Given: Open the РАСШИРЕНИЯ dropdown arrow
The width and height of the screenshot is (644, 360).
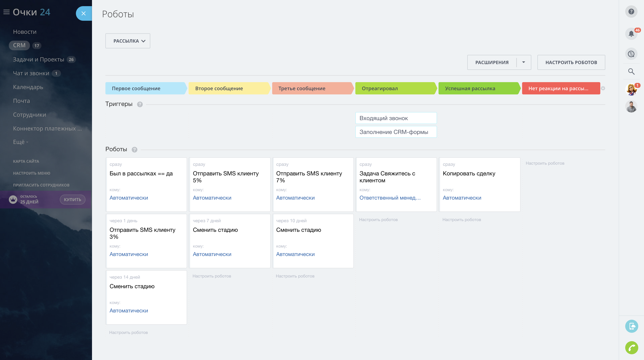Looking at the screenshot, I should click(523, 62).
